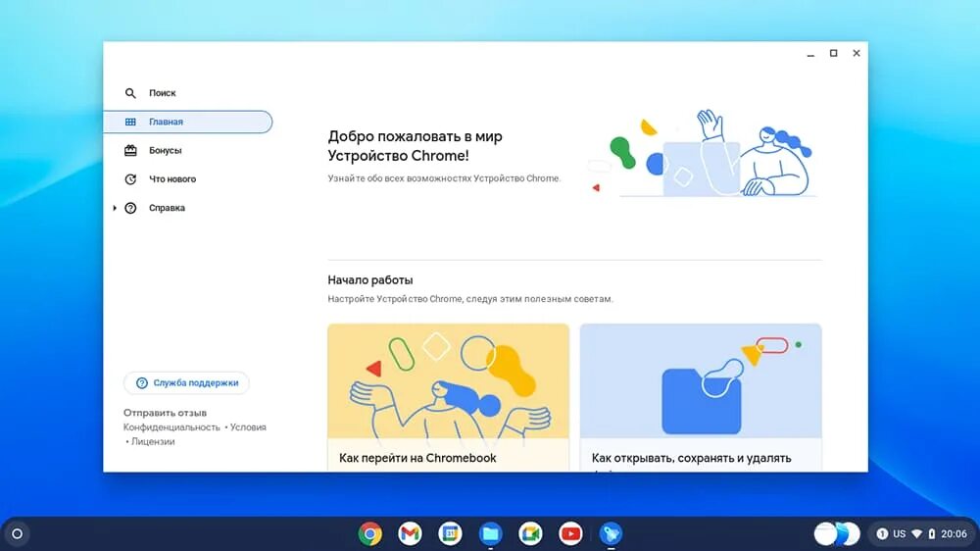
Task: Open the Как перейти на Chromebook card
Action: [x=448, y=398]
